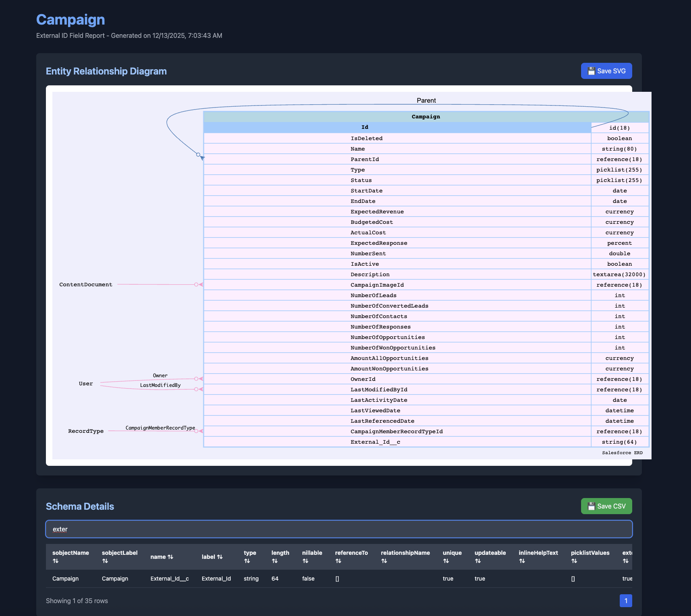Sort by the type column sort icon
This screenshot has width=691, height=616.
(247, 561)
